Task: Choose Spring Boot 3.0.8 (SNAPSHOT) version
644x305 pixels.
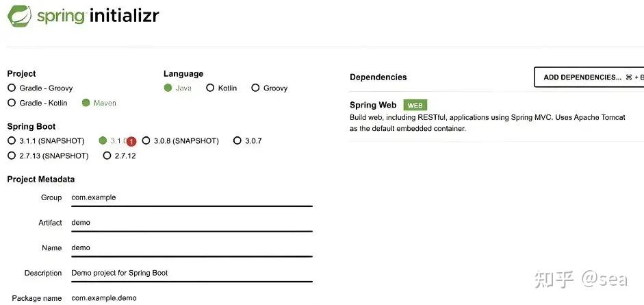Action: tap(146, 141)
